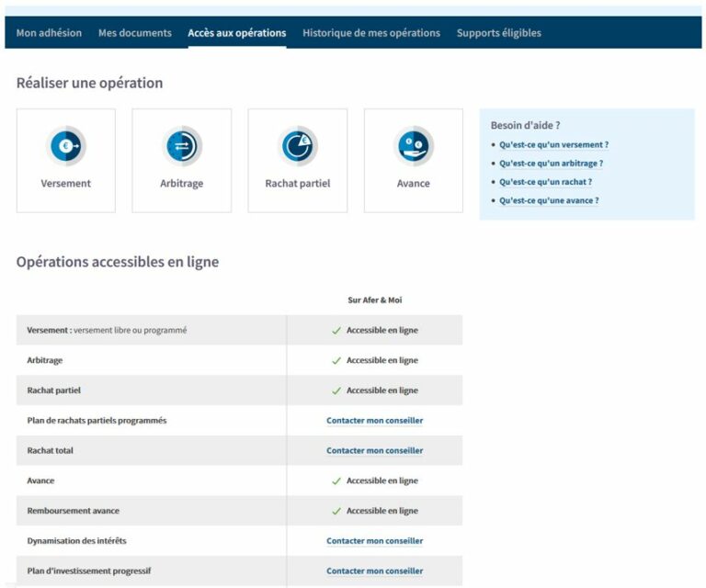Click the Versement euro arrow icon
The image size is (706, 588).
pyautogui.click(x=66, y=146)
